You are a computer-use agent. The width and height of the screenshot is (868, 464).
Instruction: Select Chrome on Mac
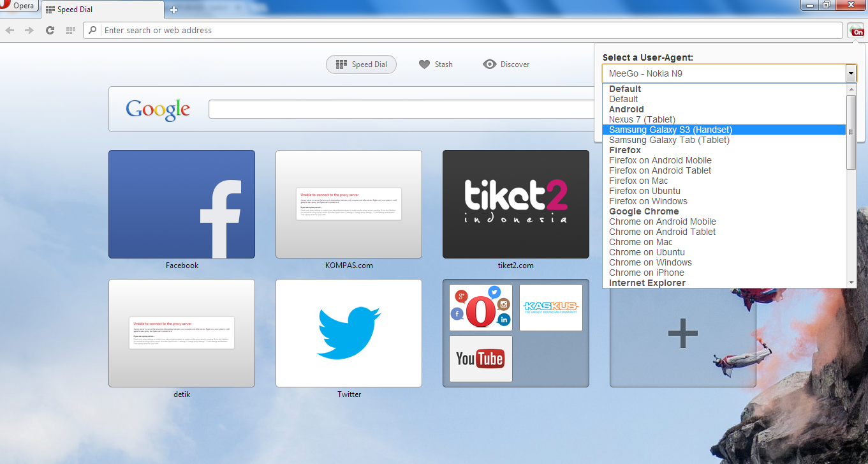pyautogui.click(x=724, y=242)
